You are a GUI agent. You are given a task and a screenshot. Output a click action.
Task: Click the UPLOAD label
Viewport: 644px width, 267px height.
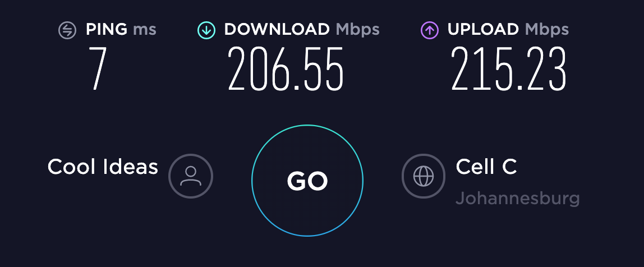click(x=483, y=30)
